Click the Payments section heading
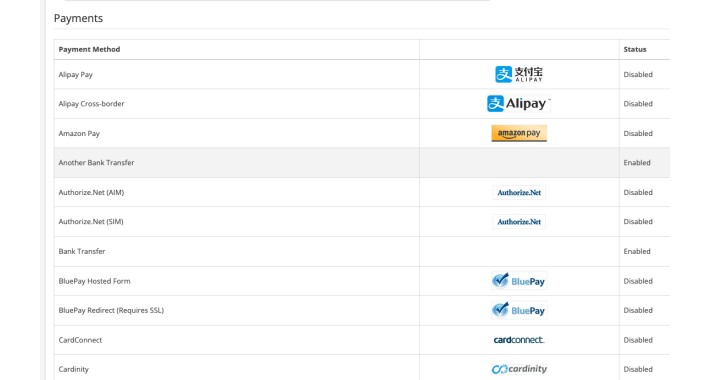Screen dimensions: 710x380 point(78,18)
